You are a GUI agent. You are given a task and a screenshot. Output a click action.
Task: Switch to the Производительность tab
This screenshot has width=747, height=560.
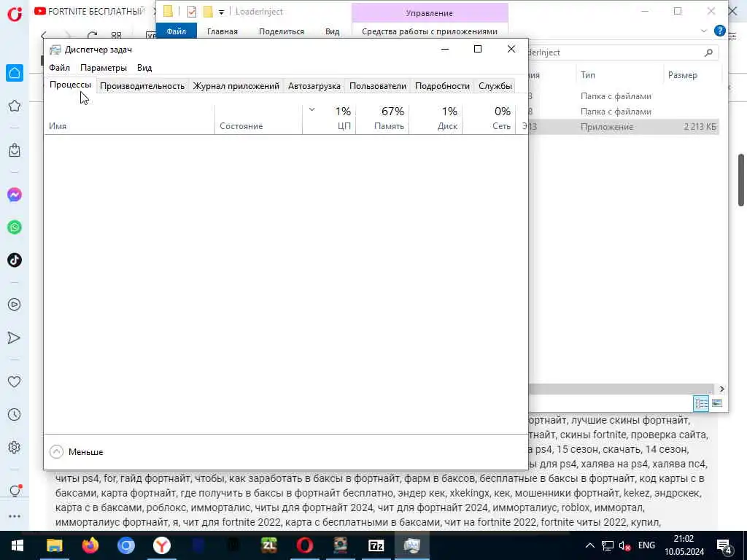[142, 86]
